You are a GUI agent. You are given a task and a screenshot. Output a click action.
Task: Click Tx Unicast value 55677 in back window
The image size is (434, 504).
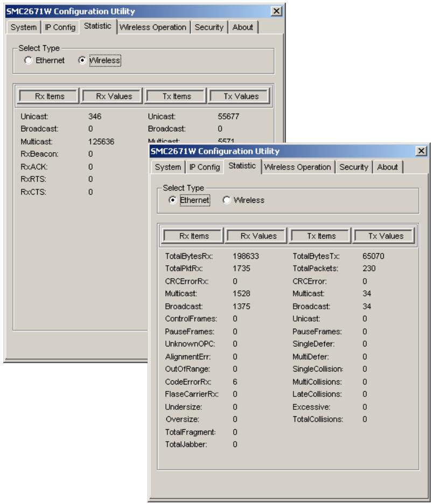point(228,116)
